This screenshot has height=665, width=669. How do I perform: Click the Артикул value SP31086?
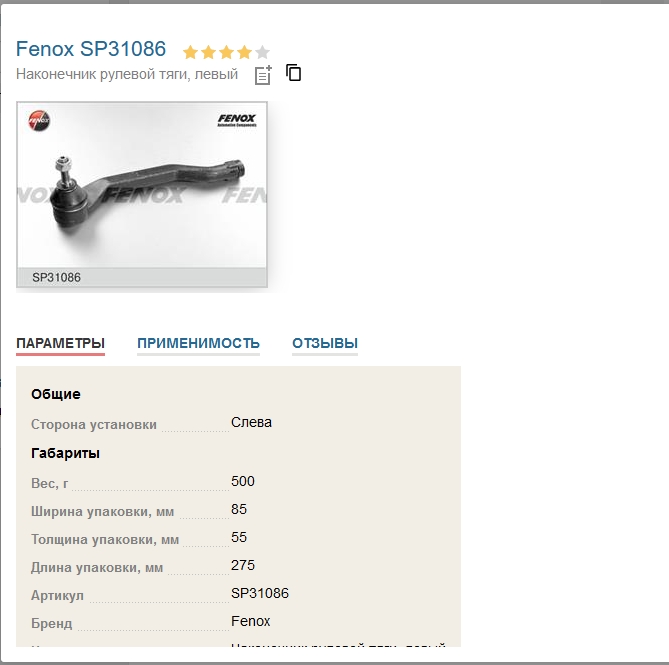click(x=260, y=593)
